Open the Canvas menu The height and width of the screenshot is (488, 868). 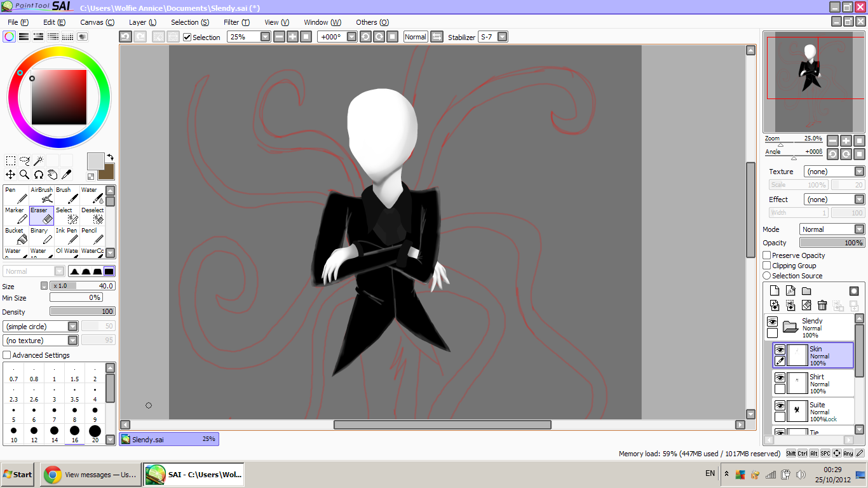click(97, 22)
